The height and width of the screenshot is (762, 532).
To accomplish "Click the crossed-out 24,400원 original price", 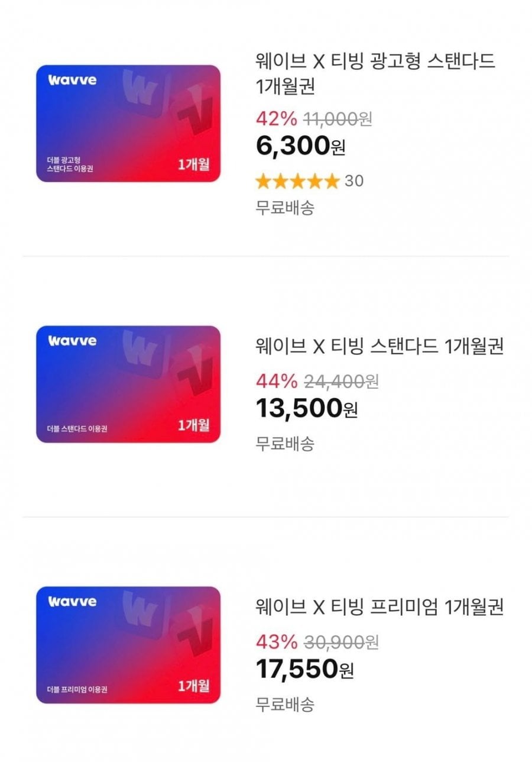I will point(341,382).
